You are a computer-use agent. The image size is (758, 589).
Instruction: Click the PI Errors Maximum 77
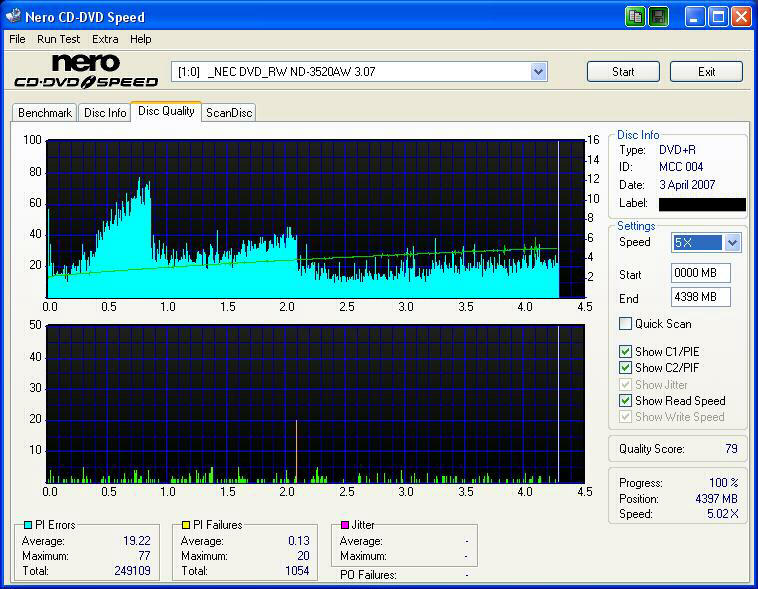[x=144, y=556]
